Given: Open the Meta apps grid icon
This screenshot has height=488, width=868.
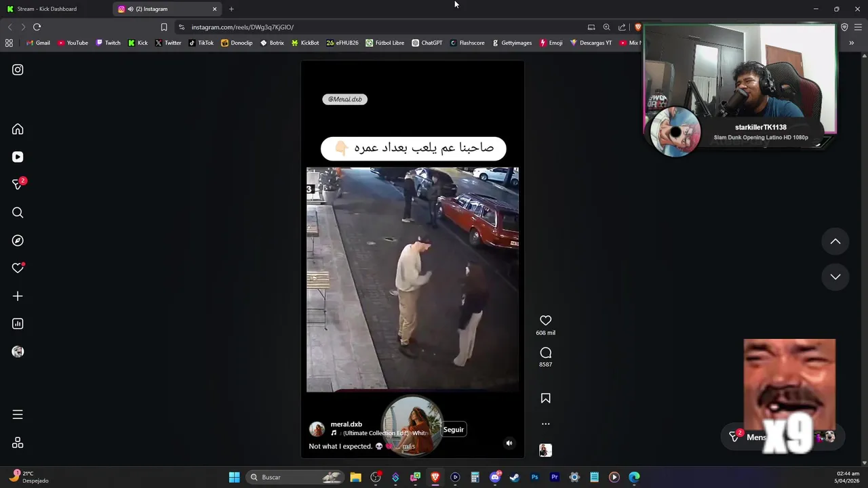Looking at the screenshot, I should click(18, 443).
